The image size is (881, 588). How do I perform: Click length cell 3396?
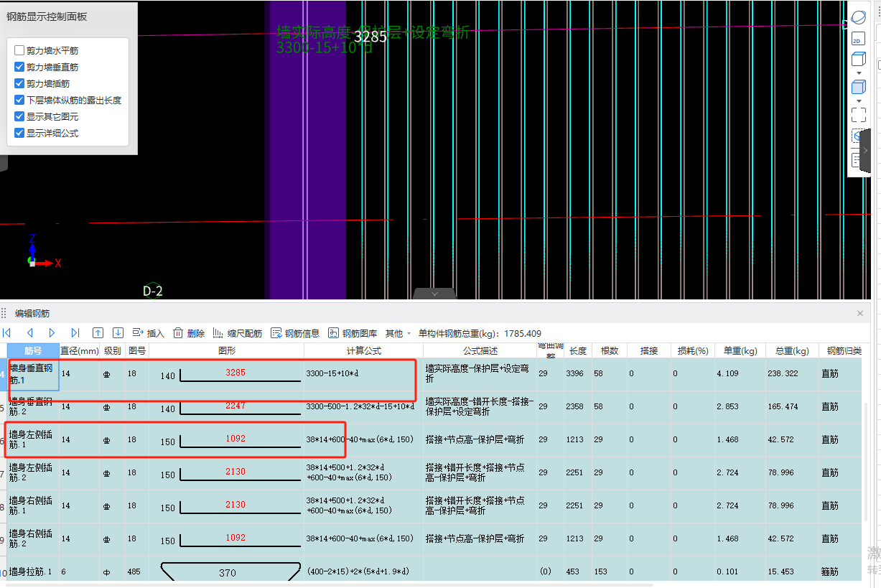(578, 374)
